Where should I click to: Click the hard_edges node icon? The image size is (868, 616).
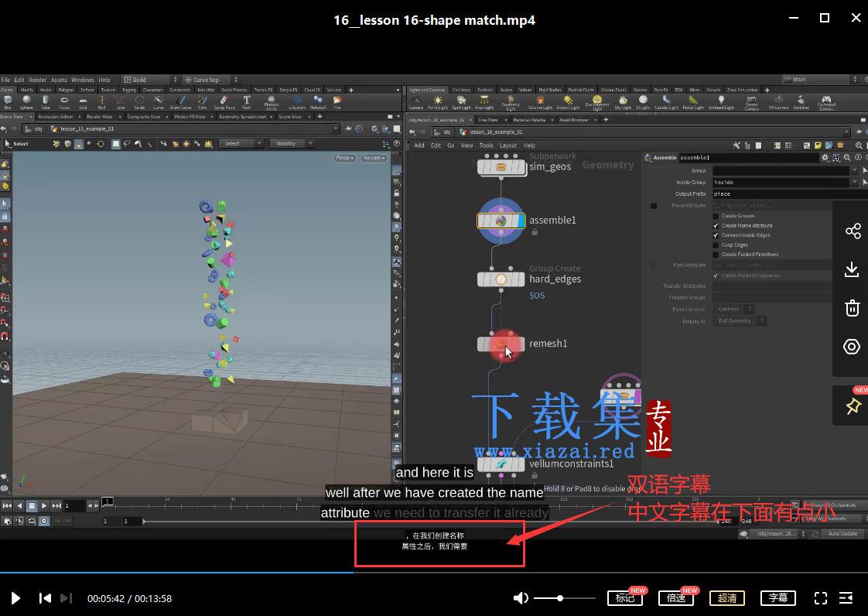point(501,279)
